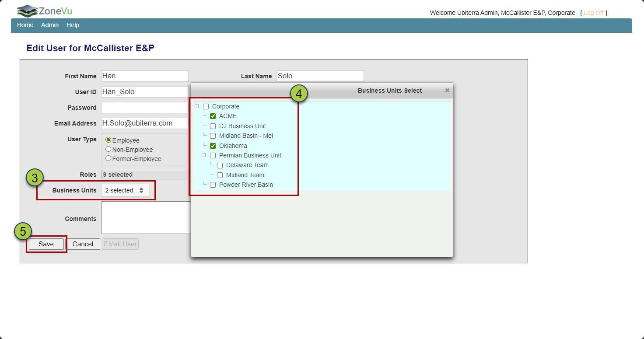
Task: Click the Permian Business Unit label
Action: pyautogui.click(x=250, y=156)
